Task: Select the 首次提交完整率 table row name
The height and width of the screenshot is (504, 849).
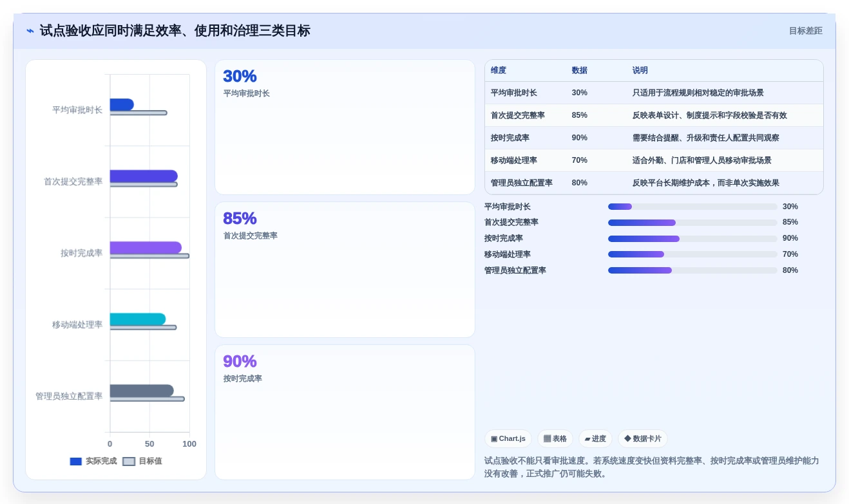Action: [x=518, y=115]
